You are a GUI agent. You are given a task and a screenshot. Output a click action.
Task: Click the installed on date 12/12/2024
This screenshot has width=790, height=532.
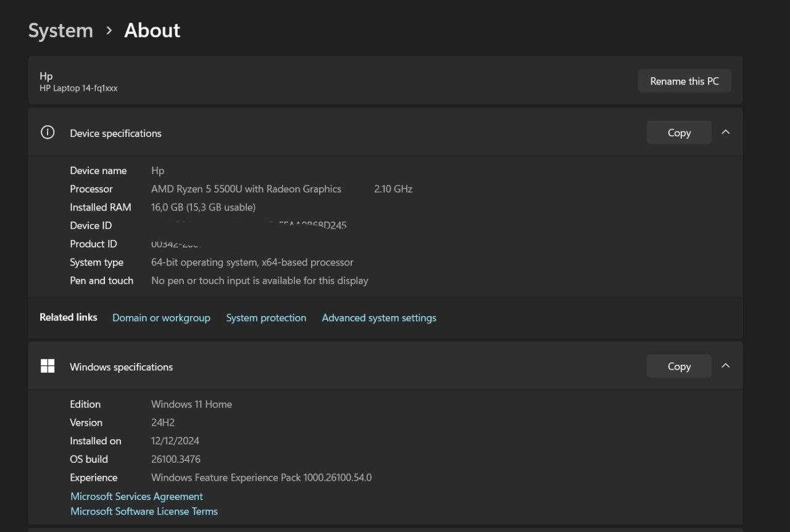[175, 441]
